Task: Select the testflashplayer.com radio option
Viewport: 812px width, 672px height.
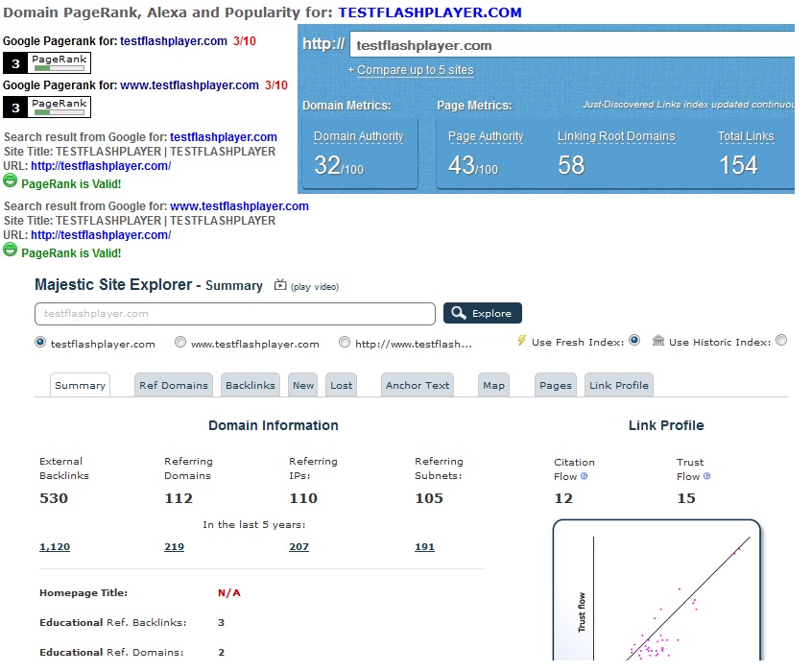Action: [40, 342]
